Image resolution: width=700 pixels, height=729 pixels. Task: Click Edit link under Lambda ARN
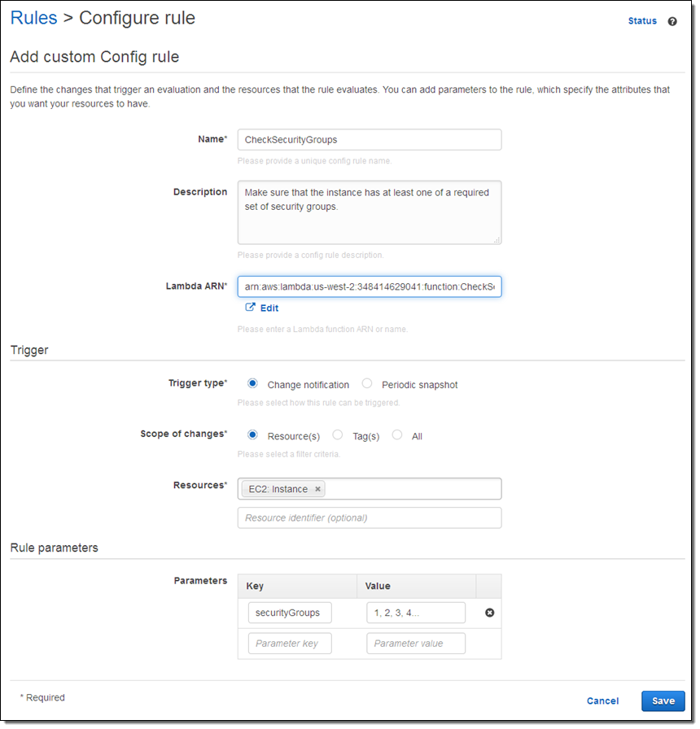tap(269, 308)
